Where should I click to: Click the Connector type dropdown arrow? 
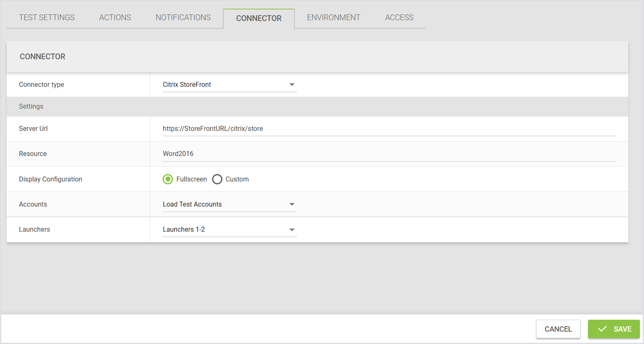(x=292, y=85)
